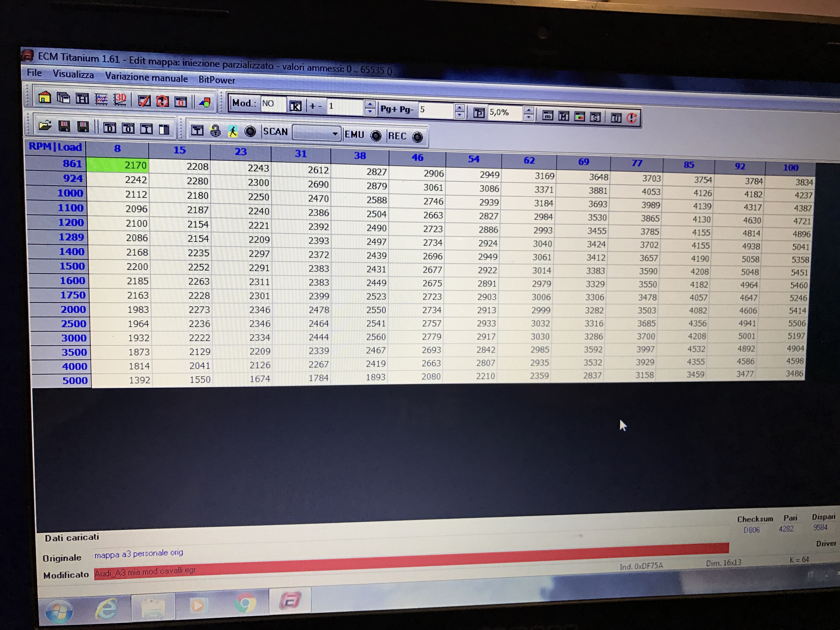Screen dimensions: 840x630
Task: Open the File menu
Action: coord(34,72)
